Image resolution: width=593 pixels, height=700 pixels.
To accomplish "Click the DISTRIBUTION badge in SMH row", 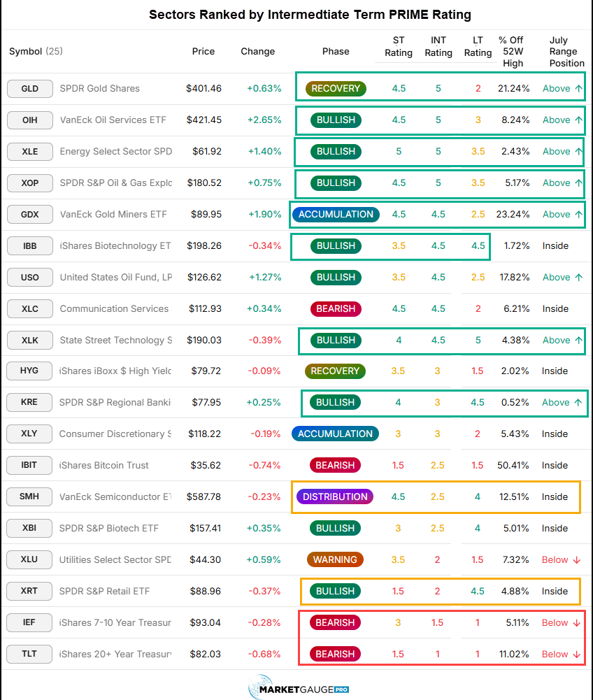I will [x=335, y=497].
